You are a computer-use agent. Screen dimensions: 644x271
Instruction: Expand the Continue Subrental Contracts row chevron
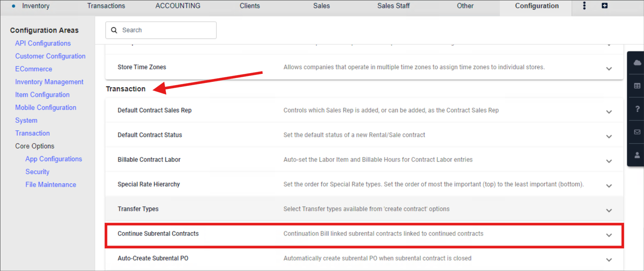coord(609,235)
